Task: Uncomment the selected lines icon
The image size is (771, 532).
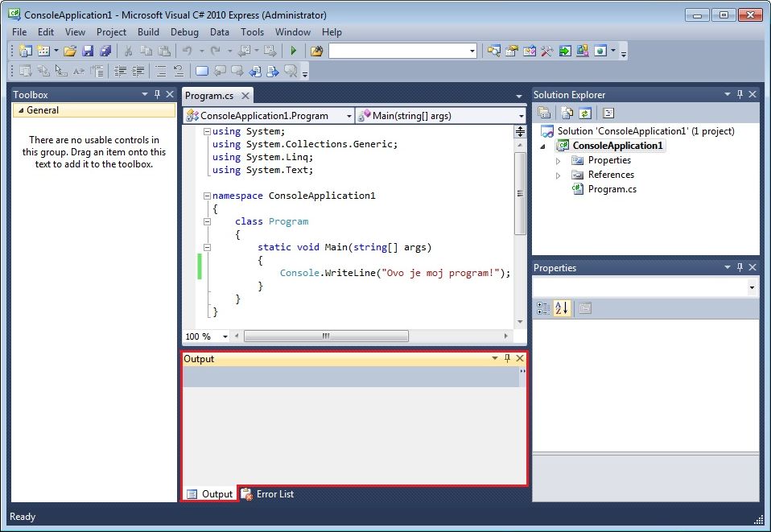Action: pos(179,72)
